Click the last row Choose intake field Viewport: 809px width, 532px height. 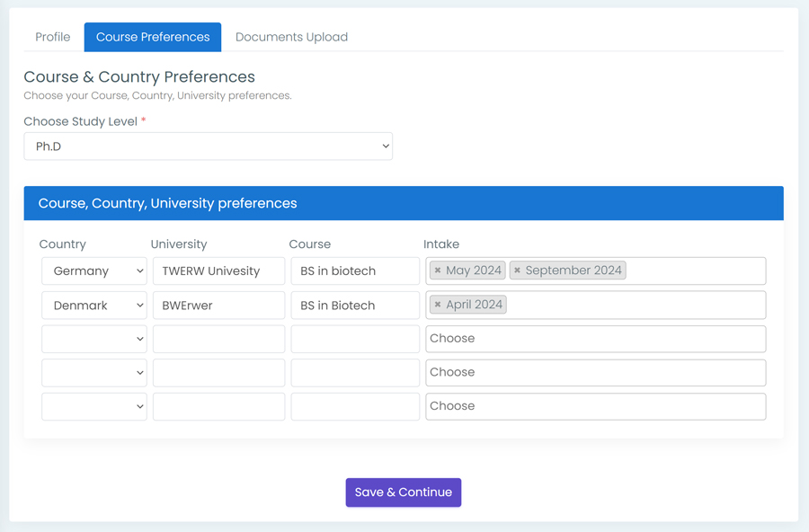595,406
